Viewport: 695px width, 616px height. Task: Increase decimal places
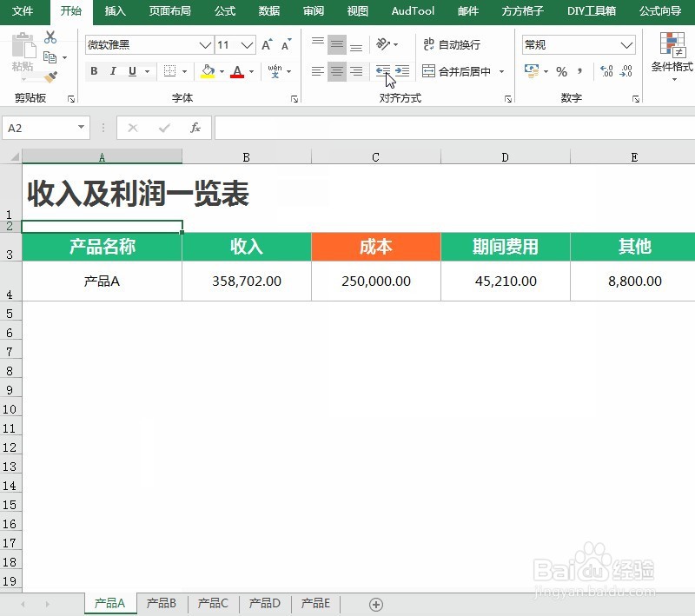tap(606, 72)
